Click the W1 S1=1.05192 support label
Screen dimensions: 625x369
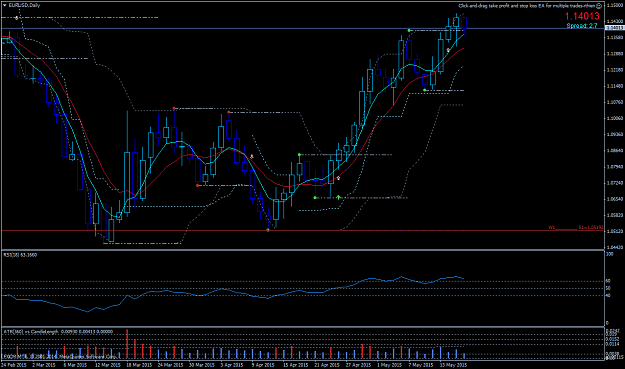click(x=576, y=228)
